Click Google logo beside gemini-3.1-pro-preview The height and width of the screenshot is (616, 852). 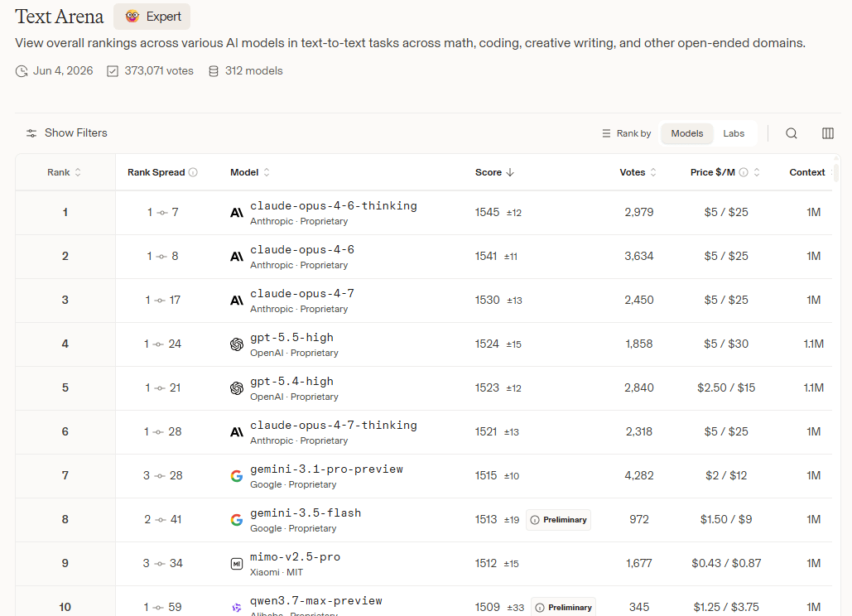[x=236, y=476]
